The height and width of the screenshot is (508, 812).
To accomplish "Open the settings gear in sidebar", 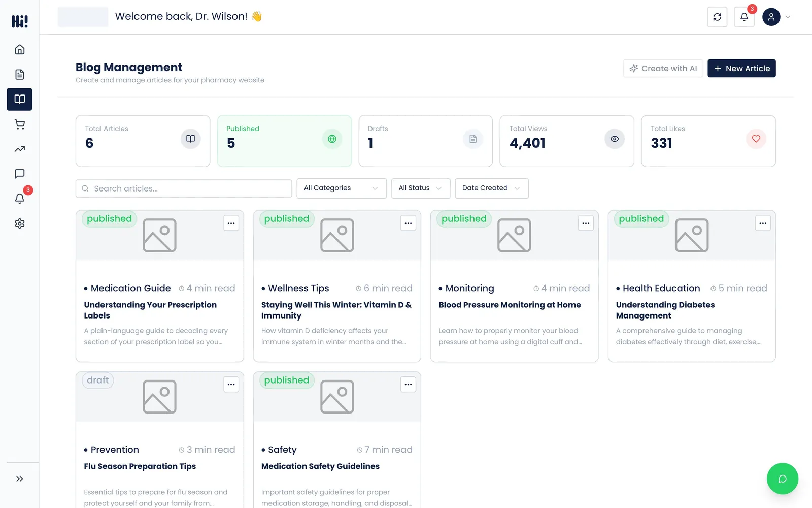I will (x=19, y=224).
